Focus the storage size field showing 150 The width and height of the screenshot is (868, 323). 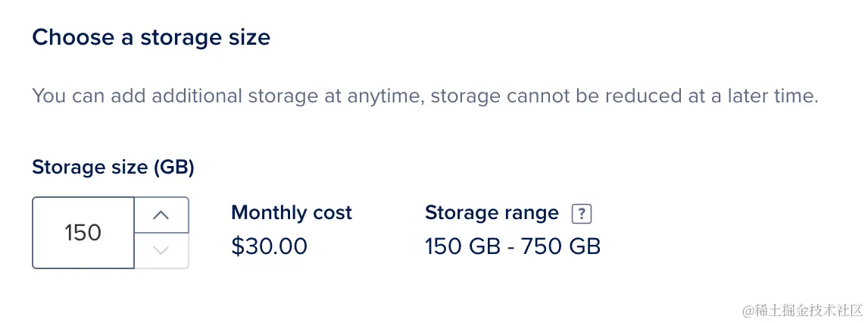(83, 233)
